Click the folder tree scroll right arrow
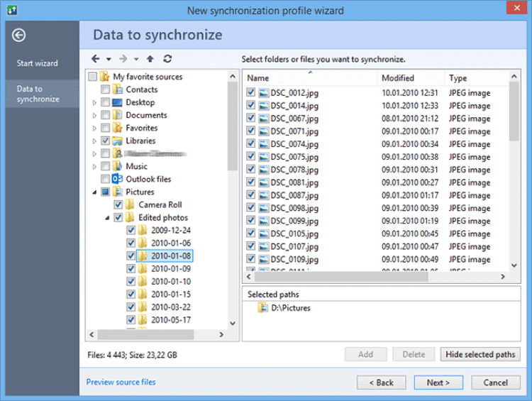This screenshot has height=401, width=532. coord(221,334)
